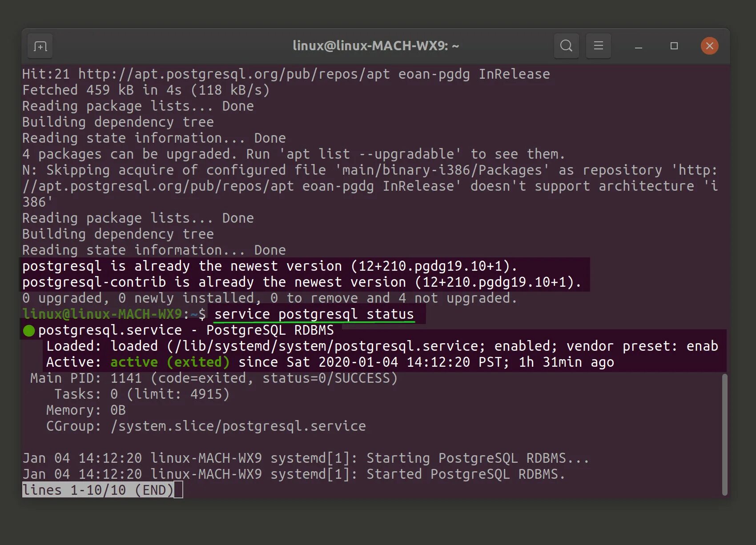Click 'Fetched 459 kB in 4s' line

[146, 90]
